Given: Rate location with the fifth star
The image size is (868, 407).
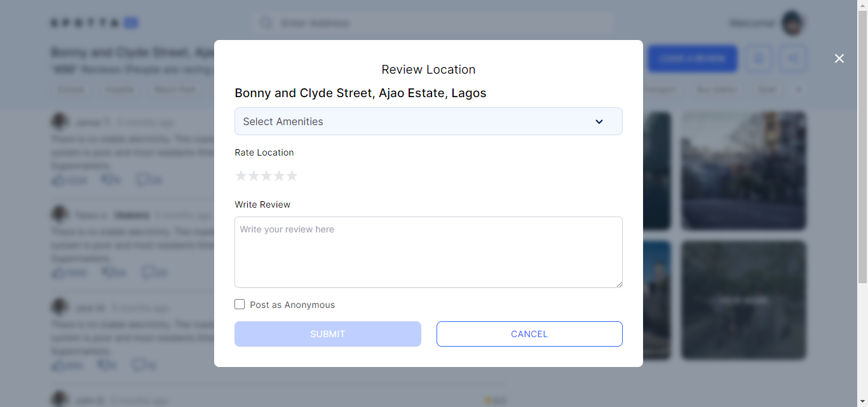Looking at the screenshot, I should [x=292, y=176].
